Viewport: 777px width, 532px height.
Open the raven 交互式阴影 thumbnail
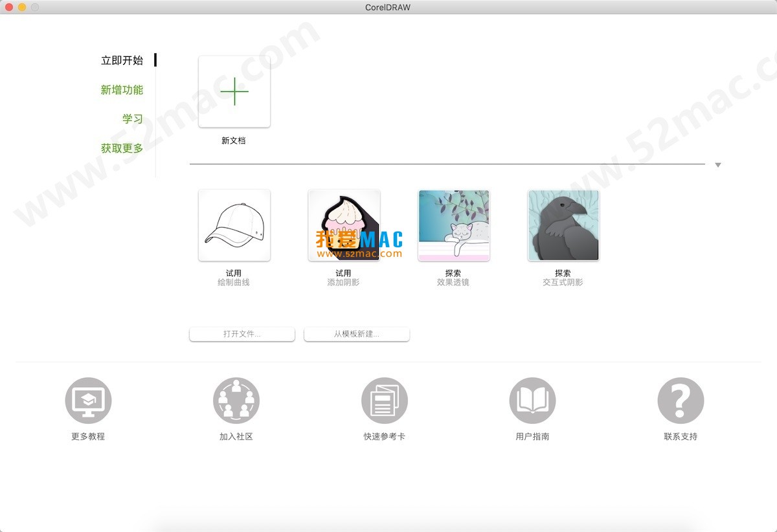click(563, 225)
